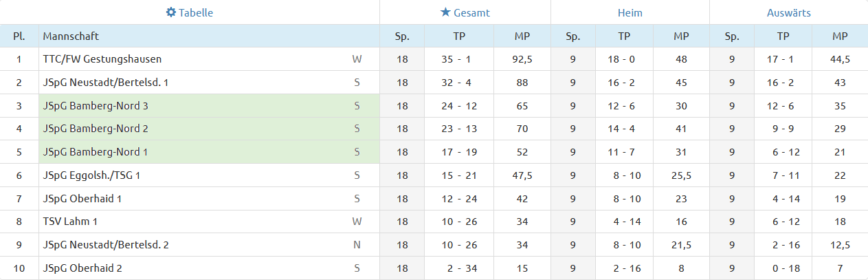
Task: Open team JSpG Bamberg-Nord 2
Action: (x=96, y=129)
